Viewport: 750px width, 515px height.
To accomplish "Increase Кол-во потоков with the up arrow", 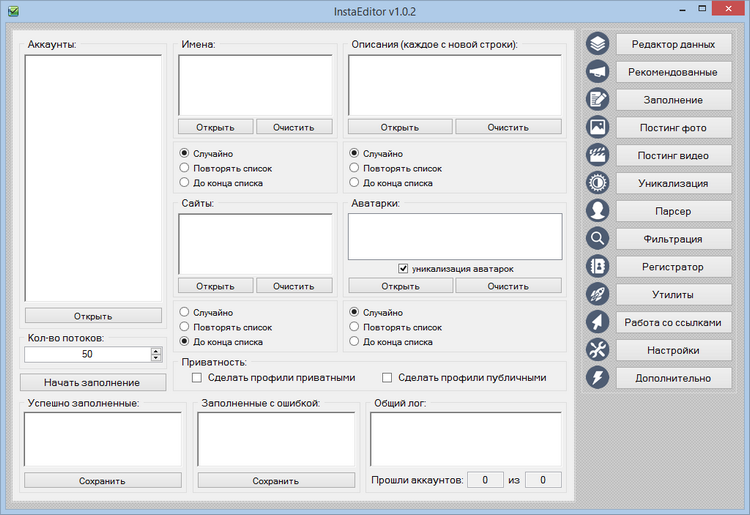I will point(155,350).
